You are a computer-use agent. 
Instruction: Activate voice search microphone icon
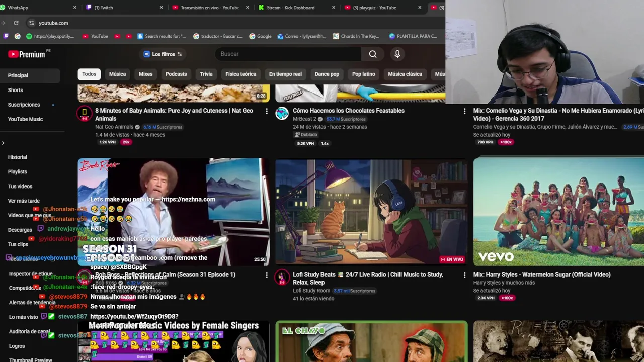click(397, 54)
